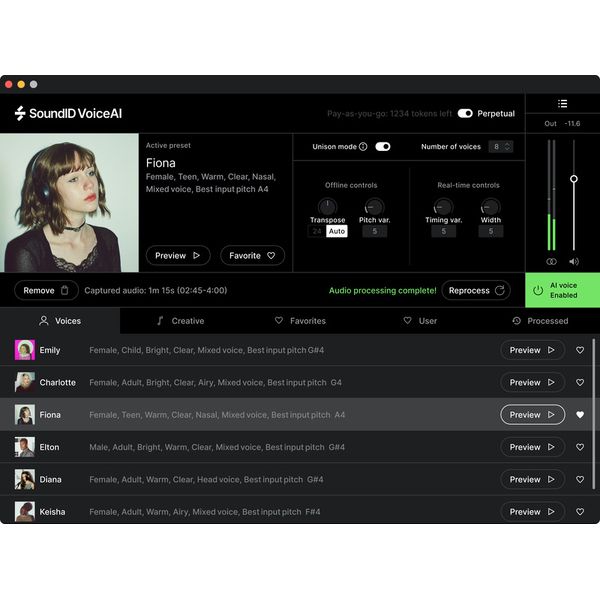Image resolution: width=600 pixels, height=600 pixels.
Task: Click the Pitch var. value field
Action: coord(374,231)
